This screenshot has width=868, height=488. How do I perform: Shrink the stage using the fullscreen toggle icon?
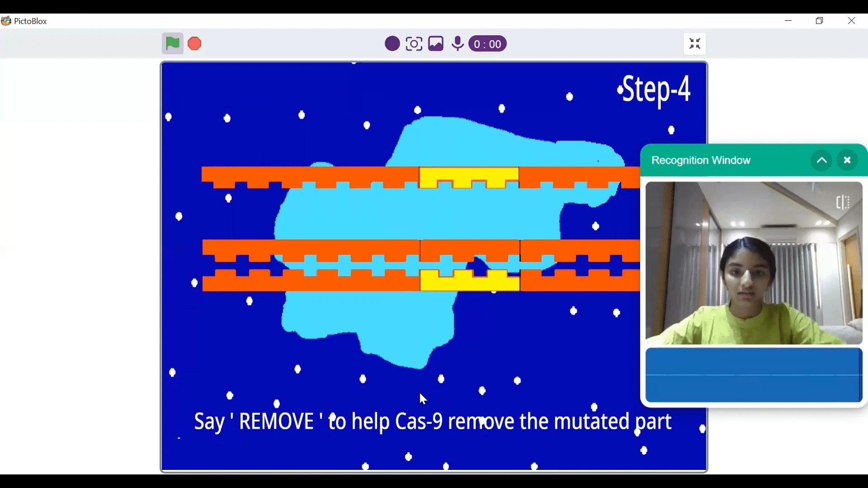[x=694, y=43]
